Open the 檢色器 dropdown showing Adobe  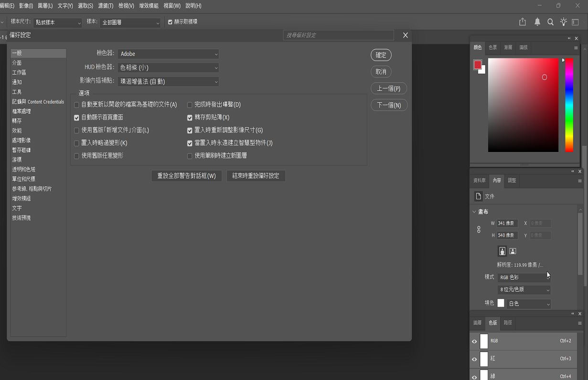click(x=168, y=54)
